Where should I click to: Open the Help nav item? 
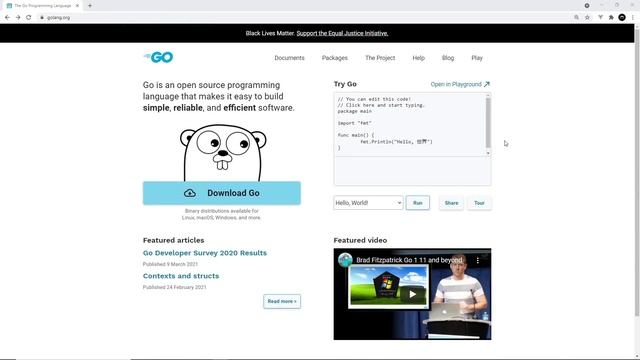(418, 58)
